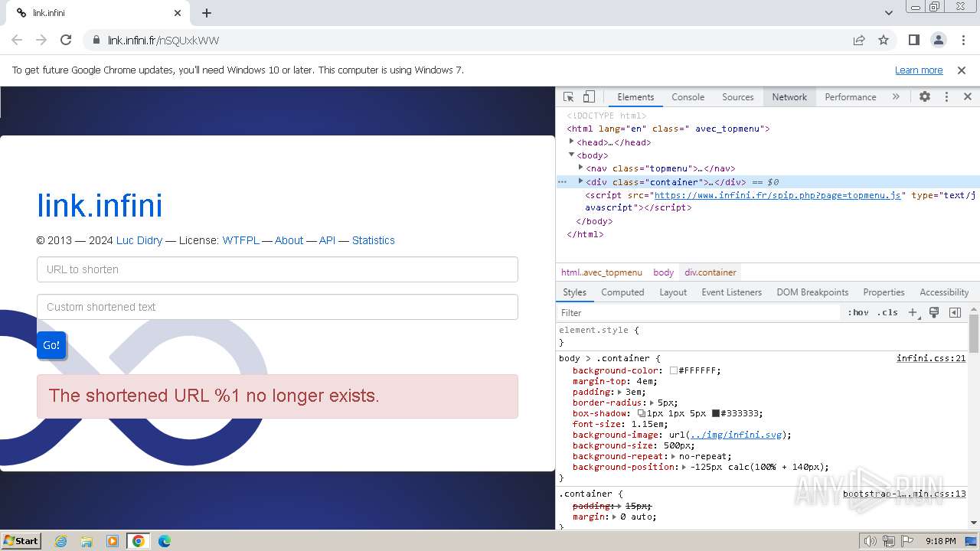This screenshot has width=980, height=551.
Task: Open Chrome main menu
Action: click(962, 40)
